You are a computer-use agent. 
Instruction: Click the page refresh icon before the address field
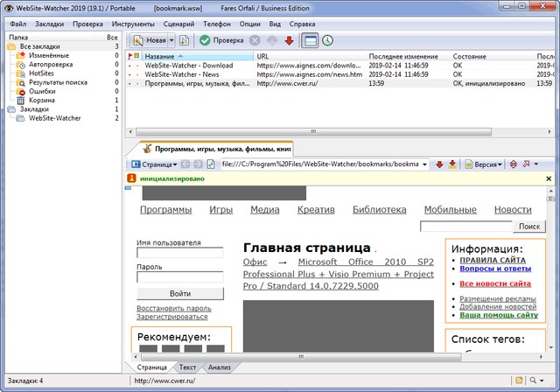coord(212,164)
